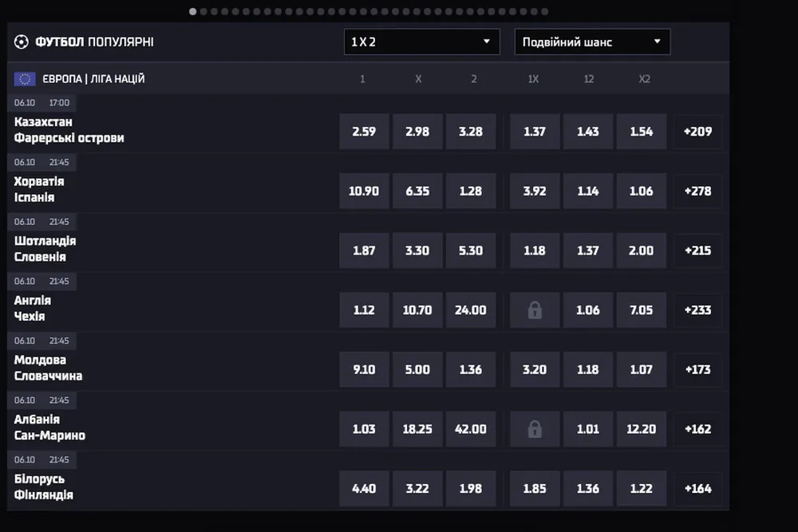Pick Іспанія win at 1.28
Image resolution: width=798 pixels, height=532 pixels.
[471, 191]
